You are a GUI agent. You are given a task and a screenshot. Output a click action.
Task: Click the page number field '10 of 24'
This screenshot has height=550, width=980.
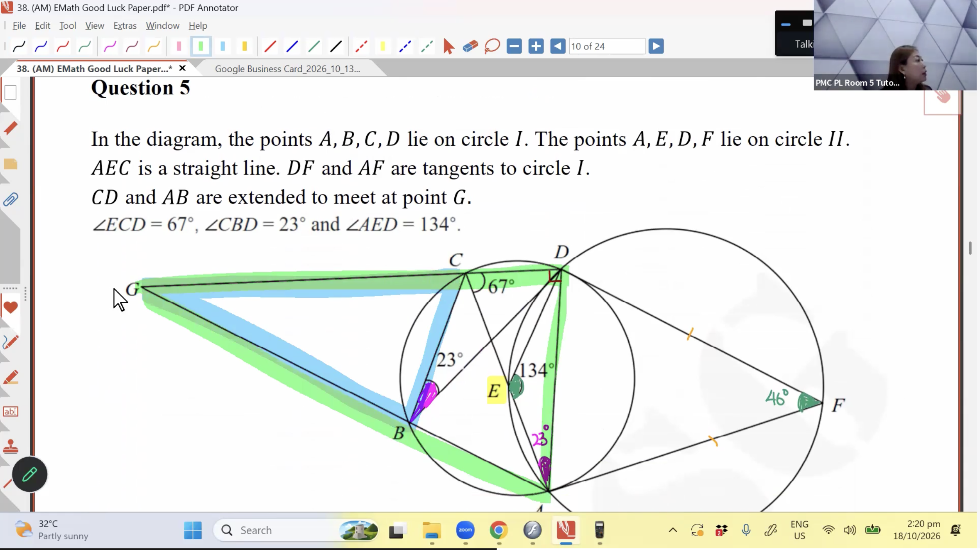coord(607,46)
